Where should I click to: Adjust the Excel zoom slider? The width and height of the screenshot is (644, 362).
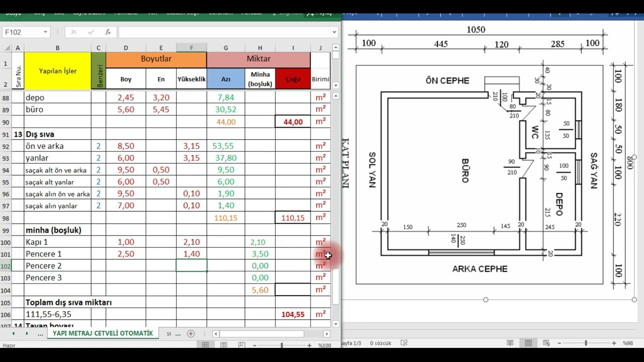pos(282,345)
